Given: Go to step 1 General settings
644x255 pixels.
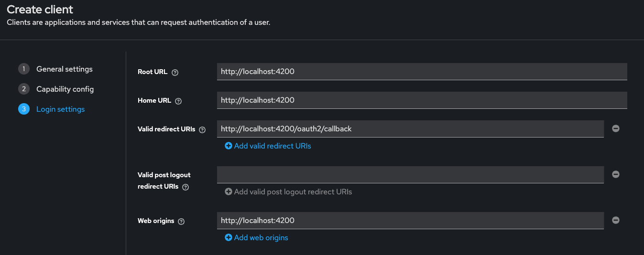Looking at the screenshot, I should point(55,69).
